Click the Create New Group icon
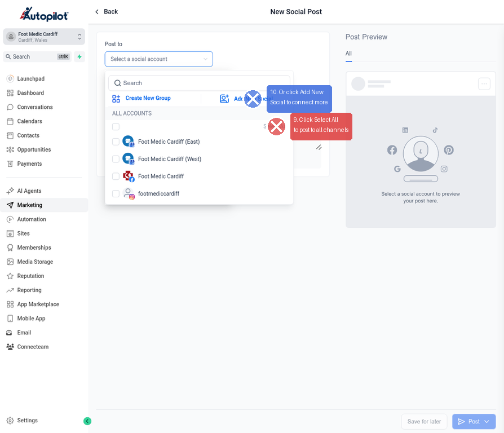Viewport: 504px width, 433px height. tap(116, 98)
